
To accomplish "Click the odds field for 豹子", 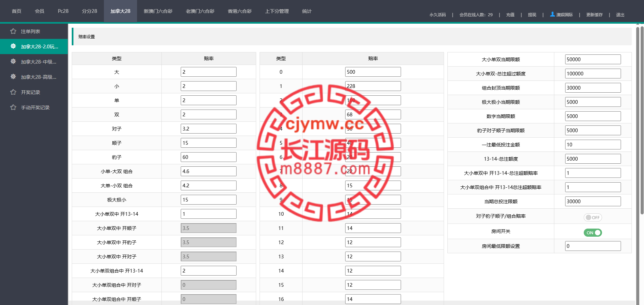I will (208, 157).
